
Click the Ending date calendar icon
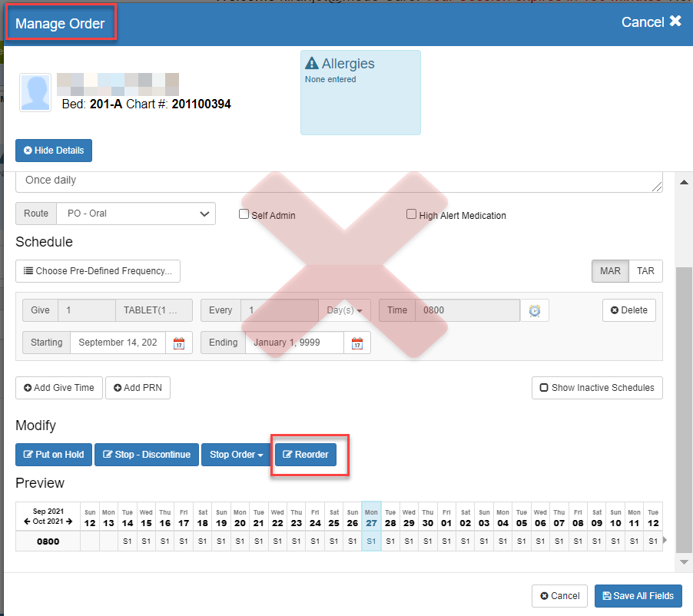[356, 343]
